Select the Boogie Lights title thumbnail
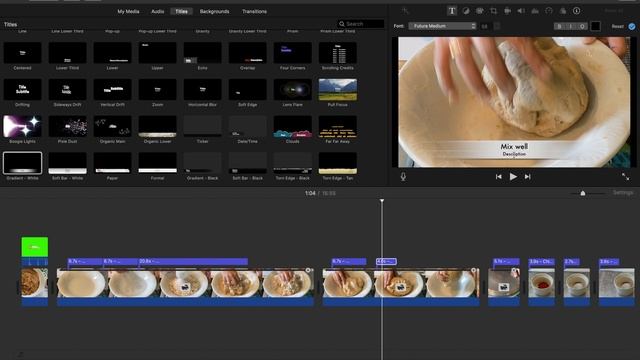640x360 pixels. (22, 126)
